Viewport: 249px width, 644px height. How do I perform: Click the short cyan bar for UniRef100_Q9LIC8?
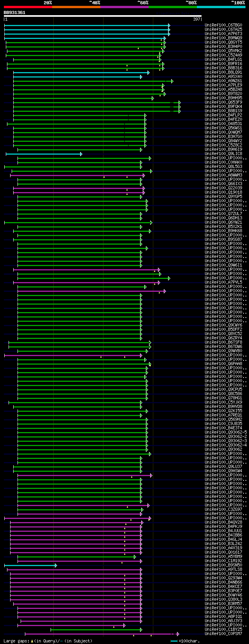[x=44, y=154]
